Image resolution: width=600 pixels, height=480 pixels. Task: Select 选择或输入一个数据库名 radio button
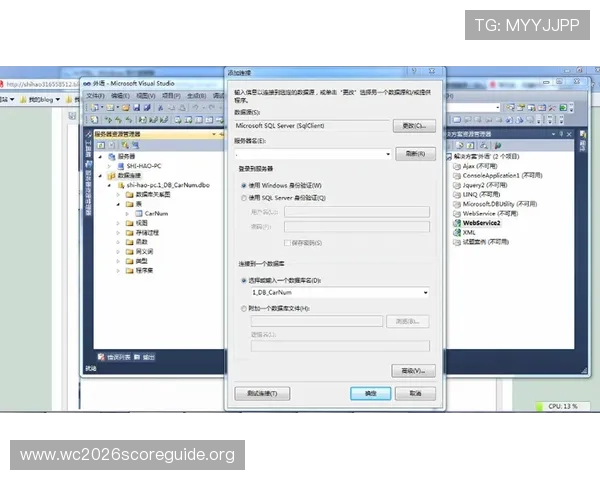coord(244,281)
